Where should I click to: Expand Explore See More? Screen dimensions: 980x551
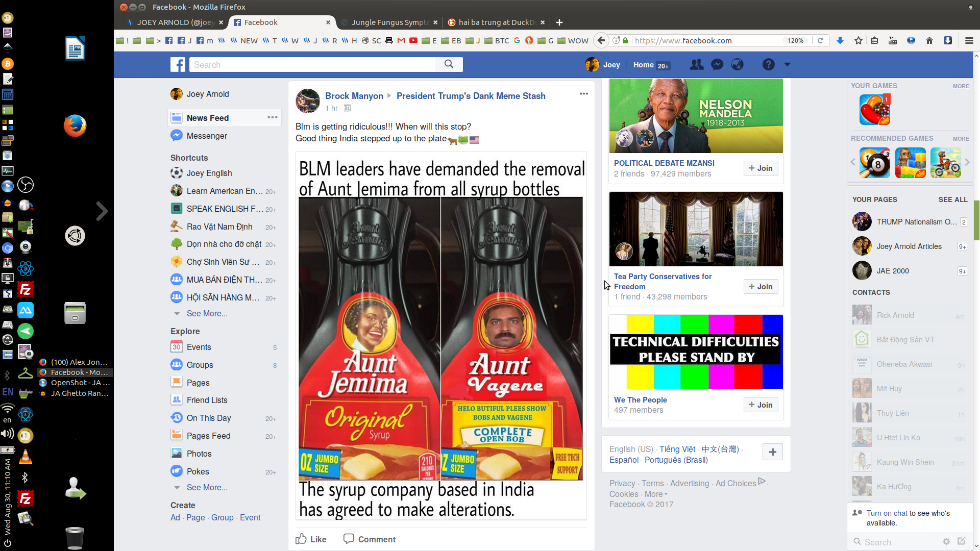207,487
